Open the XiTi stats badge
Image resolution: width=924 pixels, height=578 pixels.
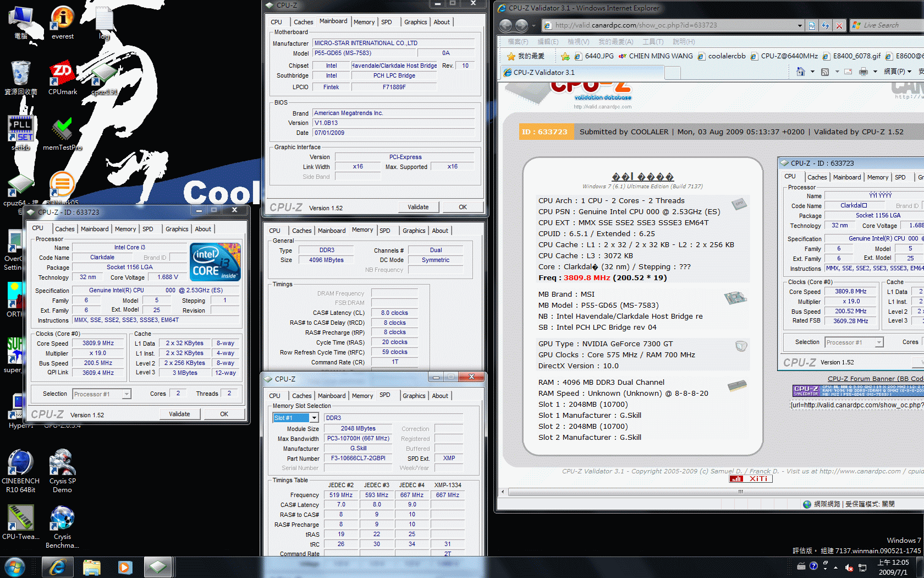[751, 479]
